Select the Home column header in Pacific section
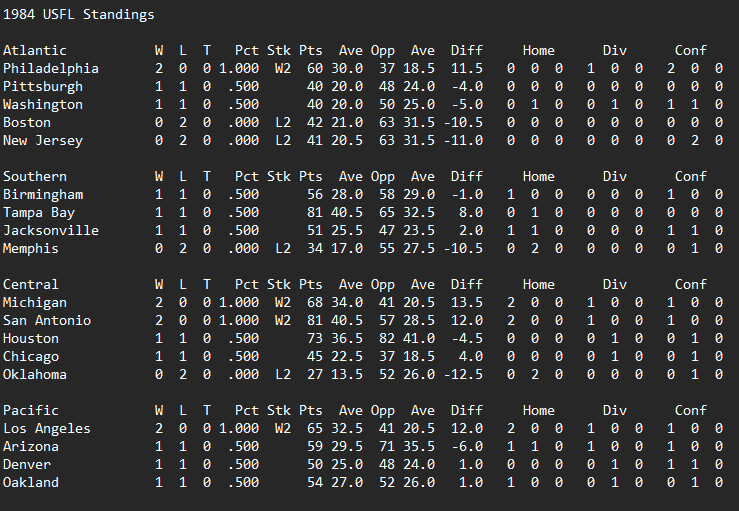 pos(538,411)
